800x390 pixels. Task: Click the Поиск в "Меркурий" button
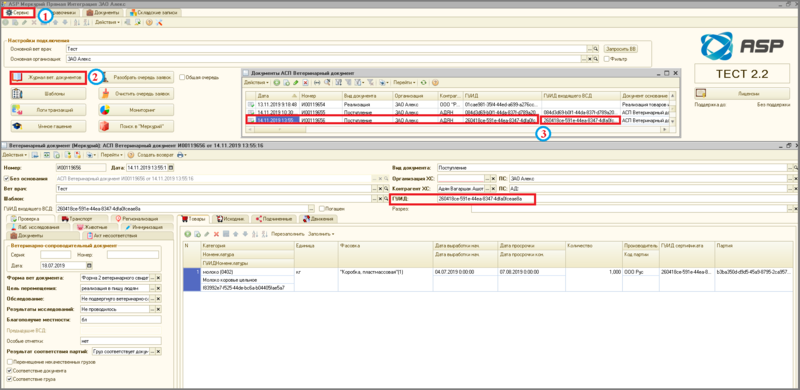tap(136, 126)
